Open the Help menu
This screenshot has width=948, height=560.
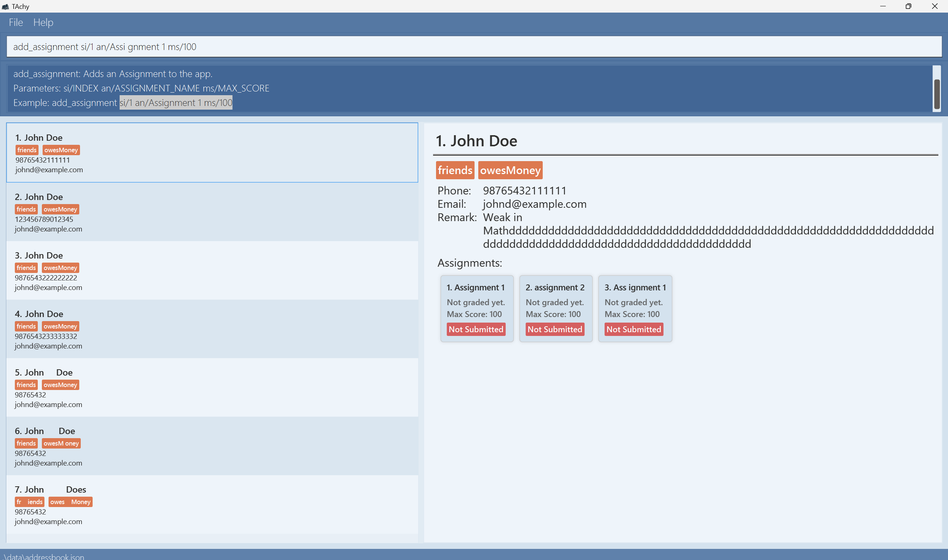click(43, 23)
